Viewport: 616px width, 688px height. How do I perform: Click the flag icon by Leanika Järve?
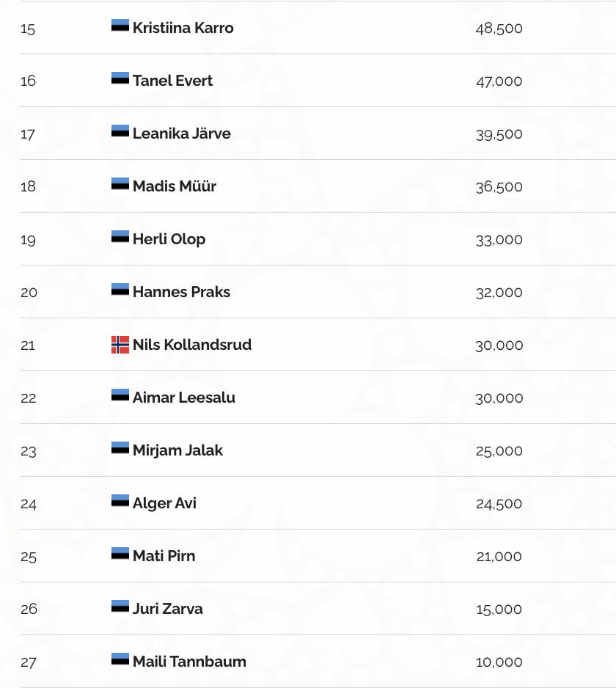120,132
